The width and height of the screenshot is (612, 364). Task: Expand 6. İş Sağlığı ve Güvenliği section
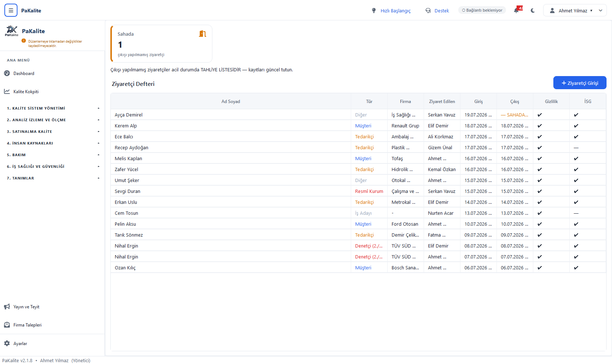click(52, 166)
